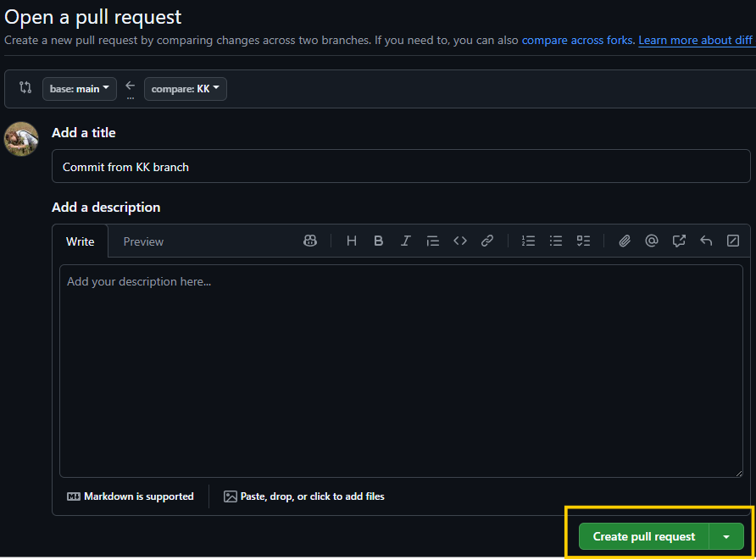Apply italic formatting to the description

click(406, 241)
